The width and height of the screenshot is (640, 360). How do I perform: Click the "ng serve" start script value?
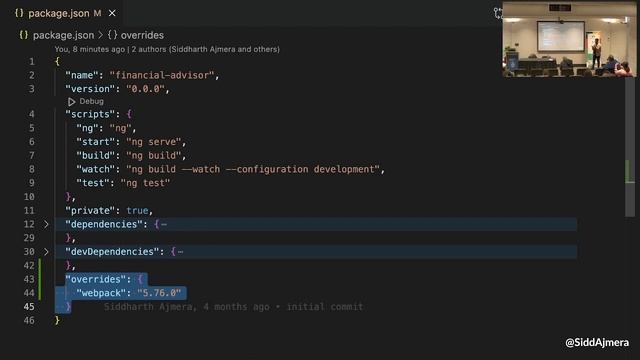coord(153,142)
